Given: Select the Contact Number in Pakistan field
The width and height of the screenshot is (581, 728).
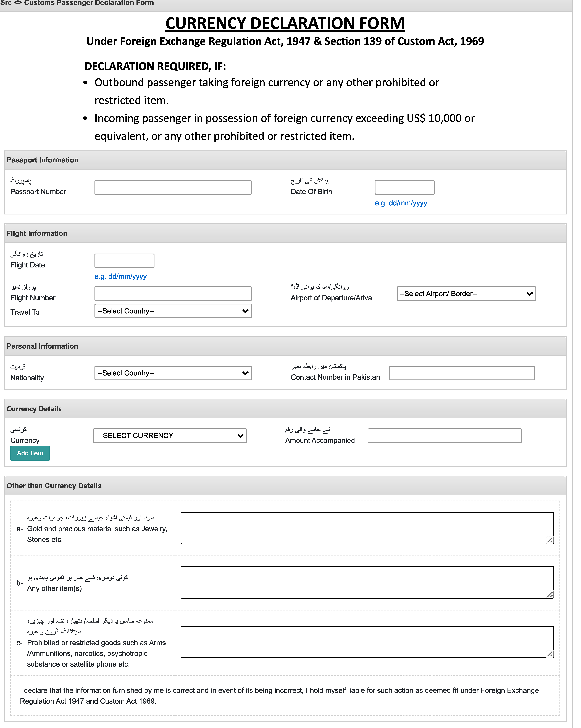Looking at the screenshot, I should tap(461, 373).
